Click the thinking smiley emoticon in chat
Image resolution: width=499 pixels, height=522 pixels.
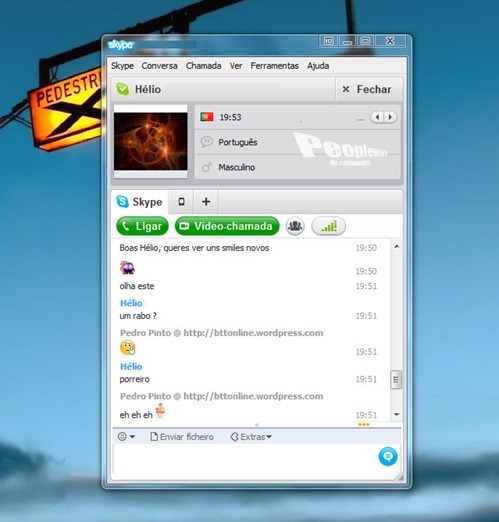[x=128, y=348]
